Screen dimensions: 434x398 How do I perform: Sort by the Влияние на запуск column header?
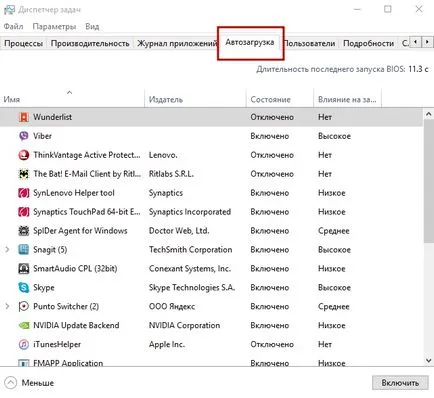(347, 99)
